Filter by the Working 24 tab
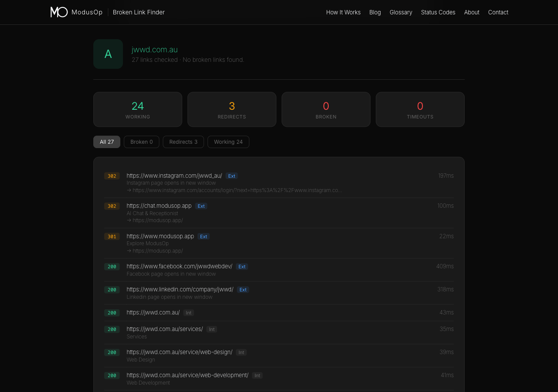The image size is (558, 392). point(228,142)
